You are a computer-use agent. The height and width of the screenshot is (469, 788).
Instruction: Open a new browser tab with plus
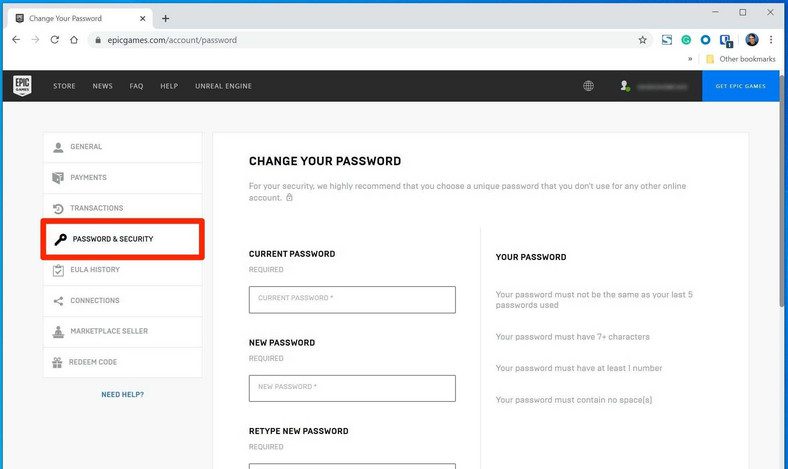pos(165,19)
